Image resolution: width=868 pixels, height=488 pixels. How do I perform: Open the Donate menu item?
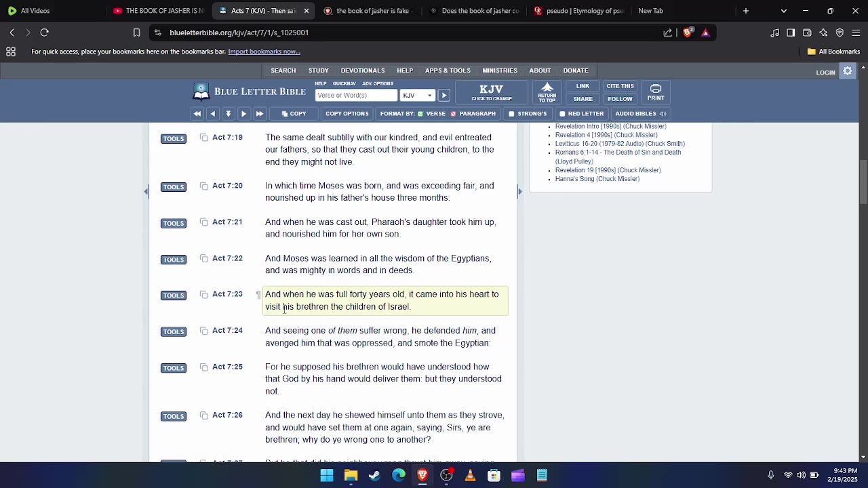coord(576,70)
